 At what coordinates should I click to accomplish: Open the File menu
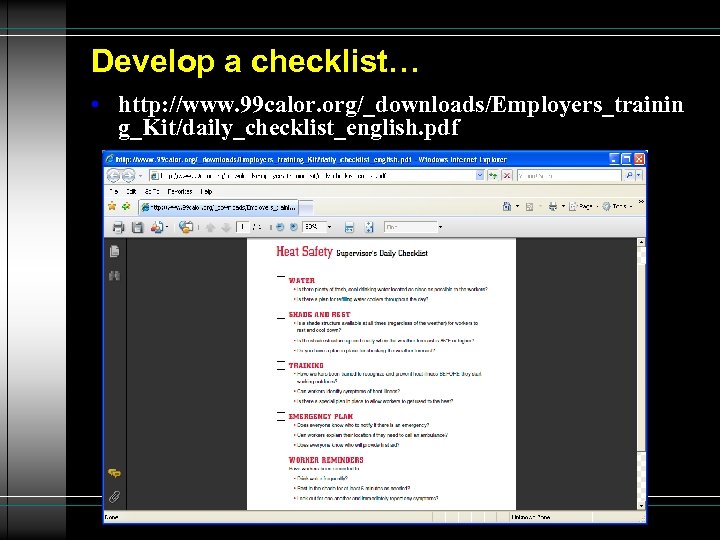(113, 191)
